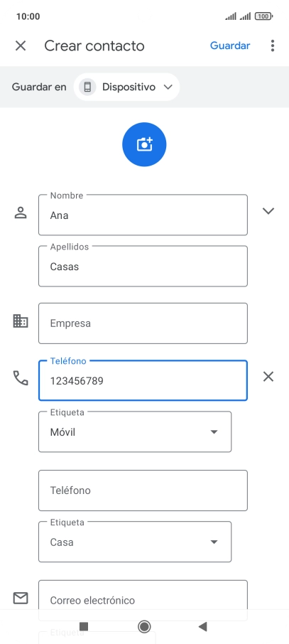289x644 pixels.
Task: Select the empty second Teléfono field
Action: click(x=143, y=490)
